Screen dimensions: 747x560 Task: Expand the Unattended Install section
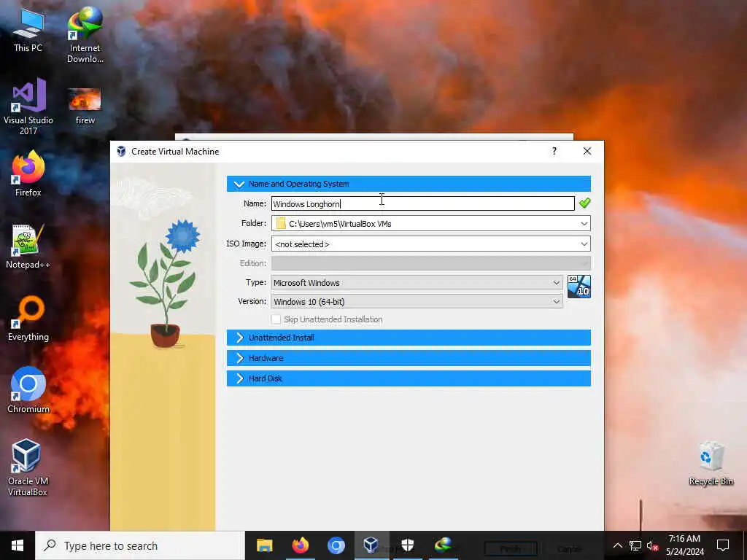pos(409,338)
